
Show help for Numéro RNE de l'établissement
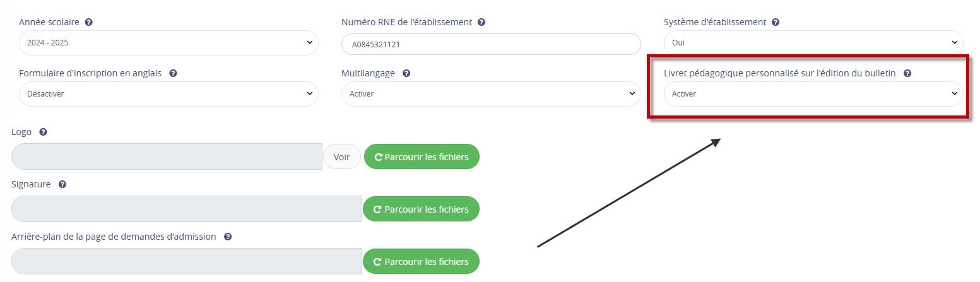pyautogui.click(x=481, y=22)
